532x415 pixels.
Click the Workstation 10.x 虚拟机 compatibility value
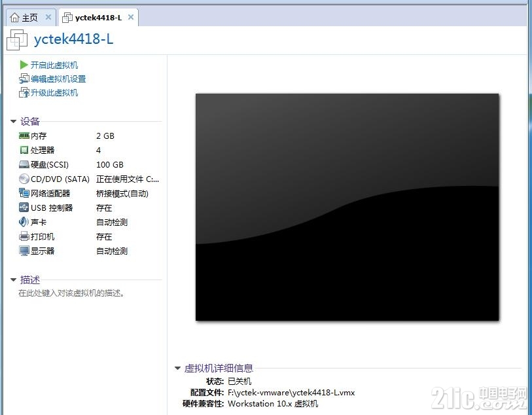point(273,404)
